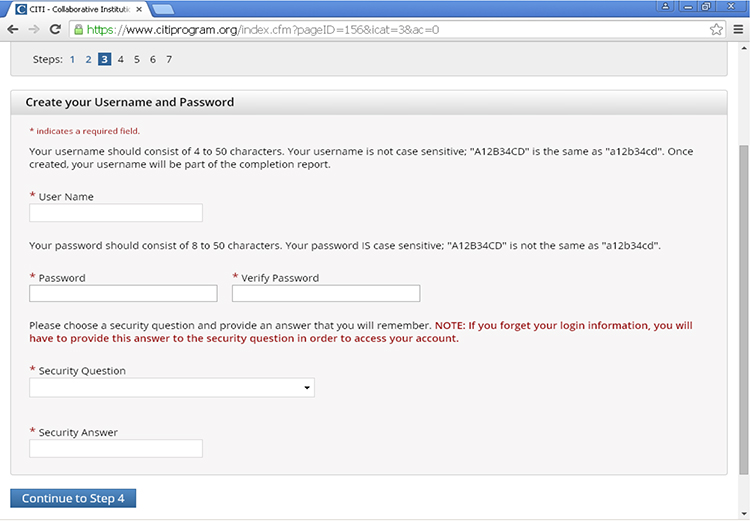Open the Chrome hamburger menu
Viewport: 750px width, 521px height.
click(x=738, y=30)
